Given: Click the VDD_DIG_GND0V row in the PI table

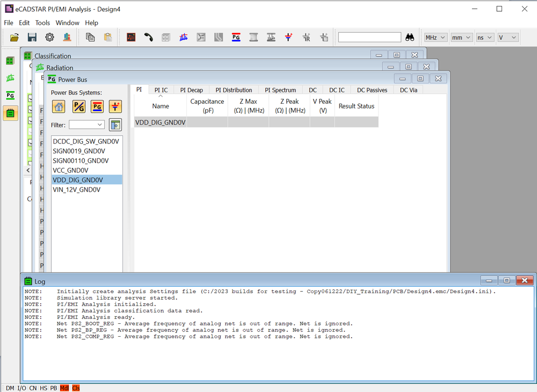Looking at the screenshot, I should [256, 122].
